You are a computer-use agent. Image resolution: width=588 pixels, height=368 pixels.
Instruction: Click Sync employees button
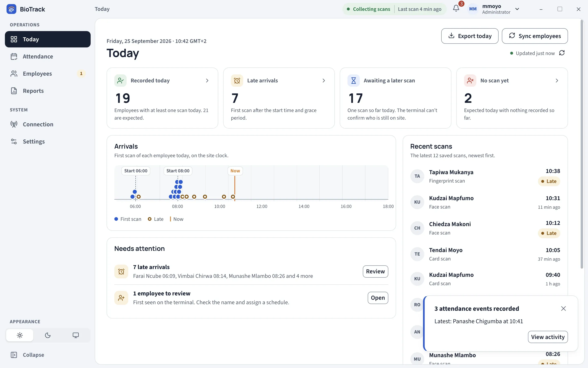tap(535, 36)
